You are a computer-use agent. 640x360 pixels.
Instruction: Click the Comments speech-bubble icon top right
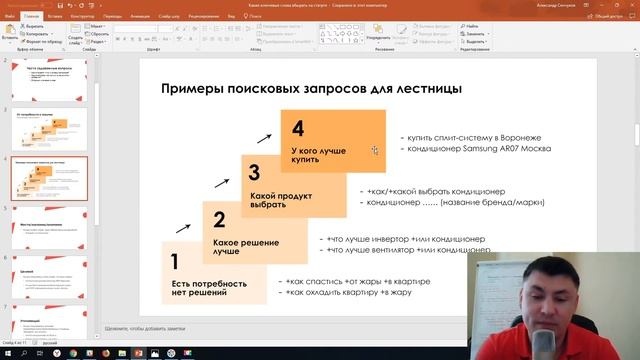coord(632,16)
